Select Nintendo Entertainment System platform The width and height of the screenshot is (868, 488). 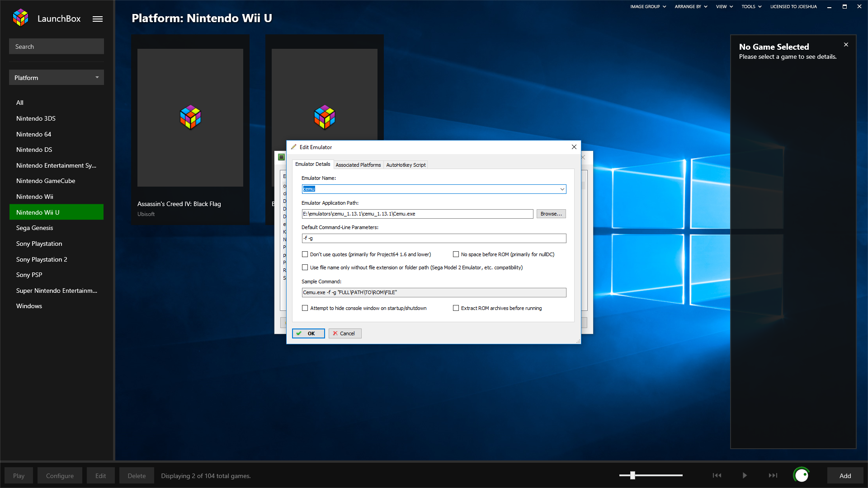pos(57,165)
